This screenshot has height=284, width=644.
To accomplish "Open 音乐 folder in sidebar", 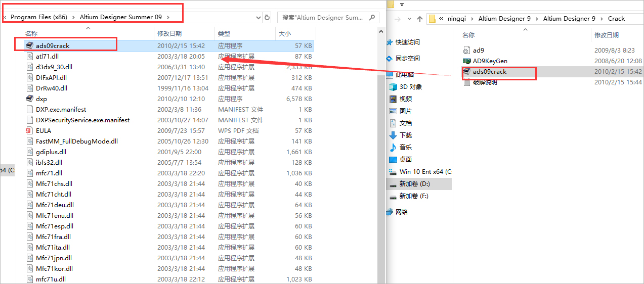I will [x=406, y=147].
